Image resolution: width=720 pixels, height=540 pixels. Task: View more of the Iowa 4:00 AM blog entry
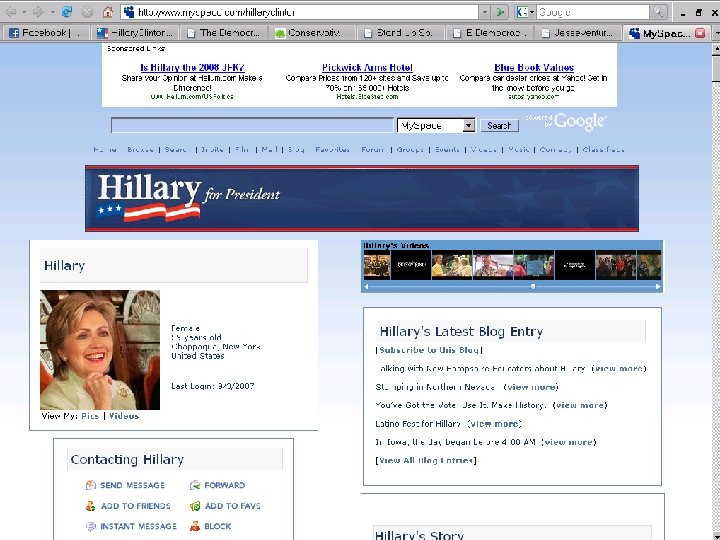[568, 442]
